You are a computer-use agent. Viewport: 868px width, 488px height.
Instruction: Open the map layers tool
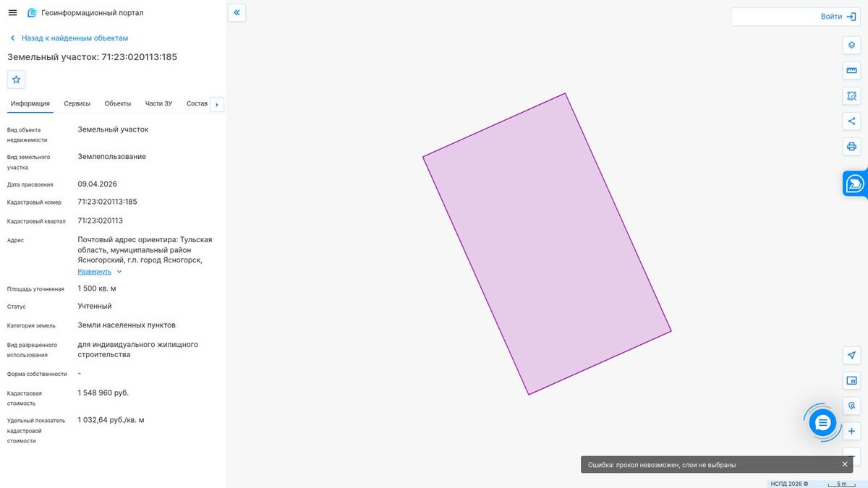tap(851, 46)
